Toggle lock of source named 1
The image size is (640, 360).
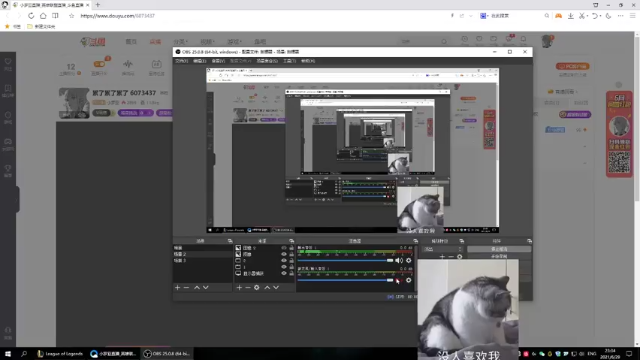click(291, 267)
